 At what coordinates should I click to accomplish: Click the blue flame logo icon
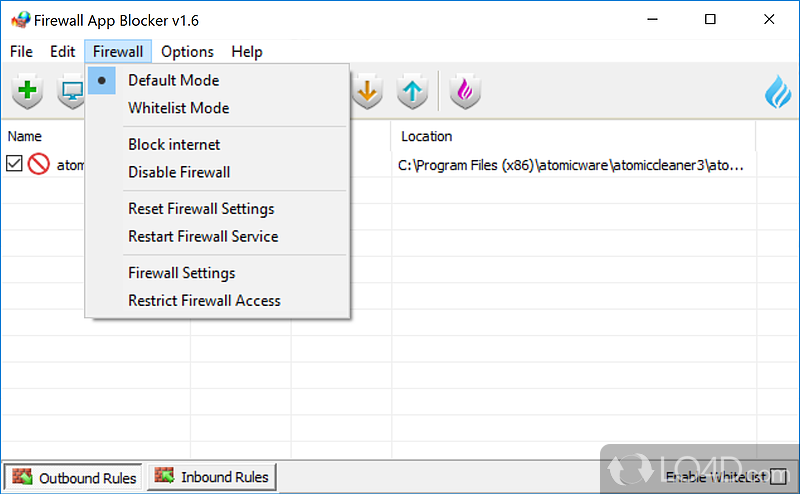pos(777,92)
